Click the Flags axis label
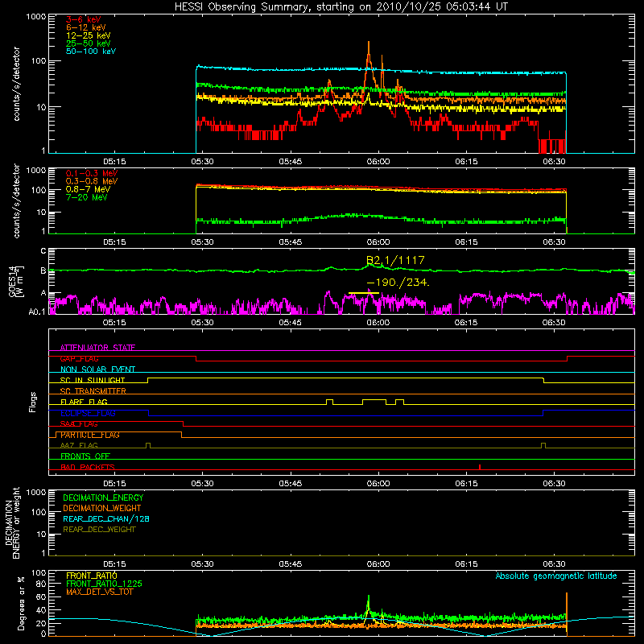The height and width of the screenshot is (644, 644). pos(32,402)
